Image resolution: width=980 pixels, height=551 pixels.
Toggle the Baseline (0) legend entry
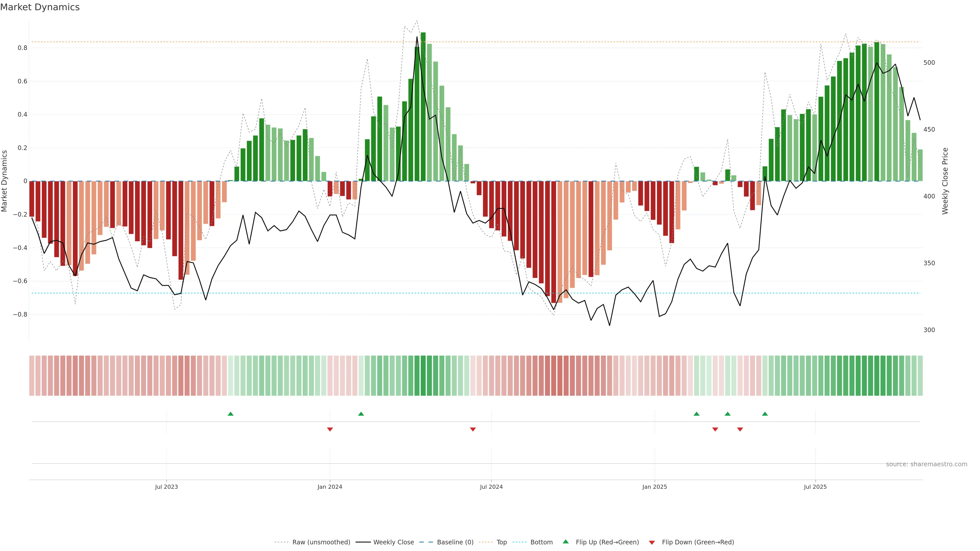[x=455, y=542]
